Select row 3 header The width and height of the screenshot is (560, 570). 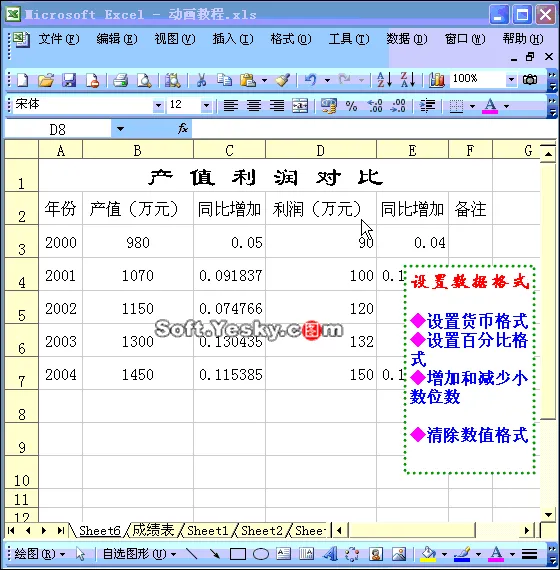coord(21,242)
